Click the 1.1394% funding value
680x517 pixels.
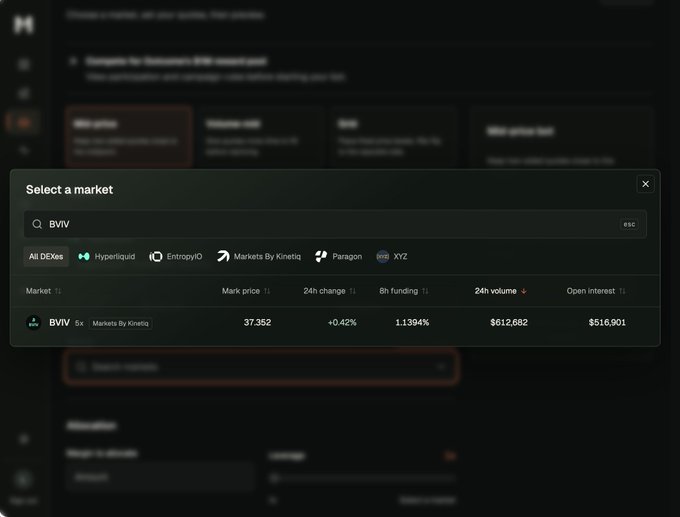[x=412, y=322]
